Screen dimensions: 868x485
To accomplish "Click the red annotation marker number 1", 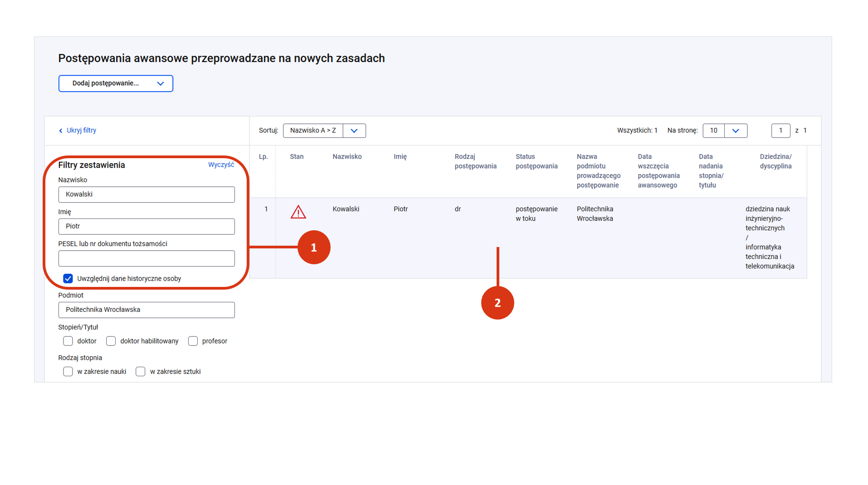I will [x=314, y=247].
